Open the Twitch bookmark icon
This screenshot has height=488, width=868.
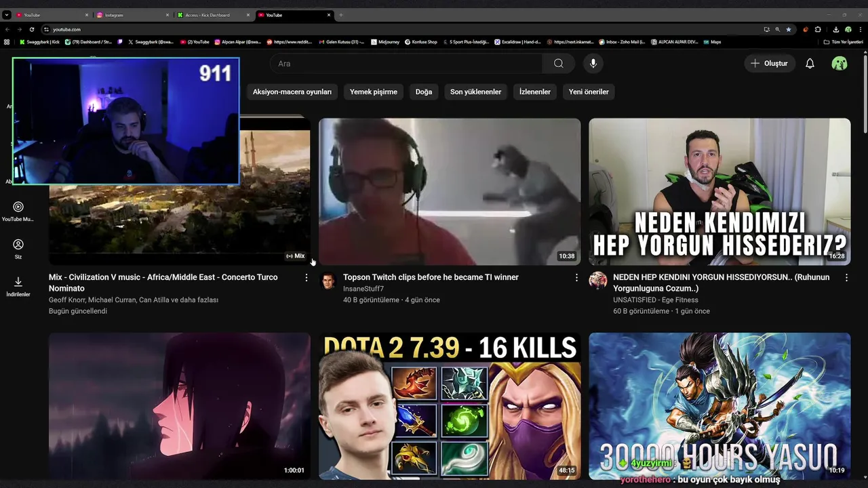pyautogui.click(x=120, y=42)
